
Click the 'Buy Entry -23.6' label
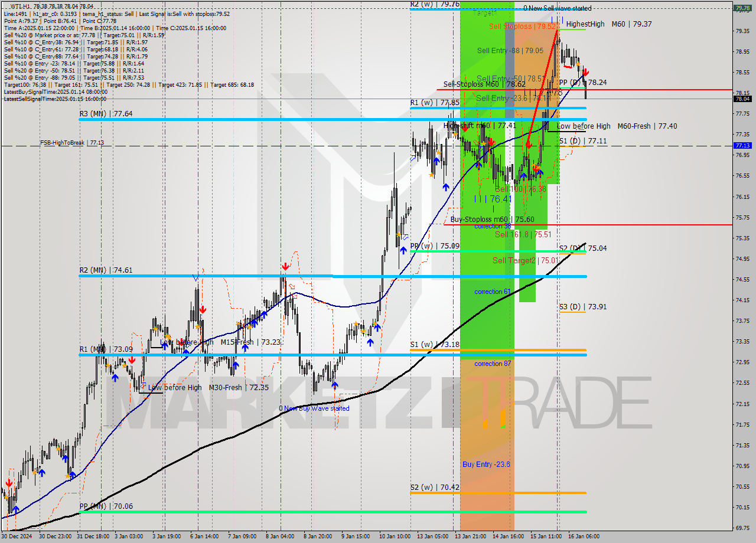point(486,465)
